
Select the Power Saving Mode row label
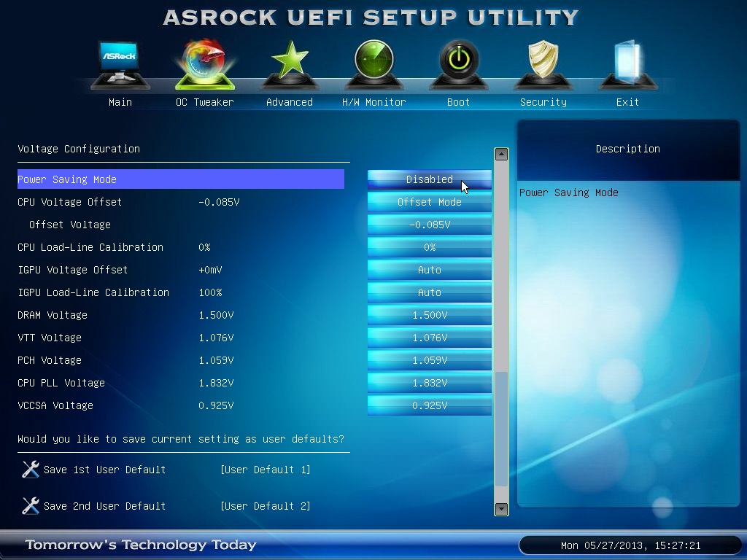click(67, 179)
